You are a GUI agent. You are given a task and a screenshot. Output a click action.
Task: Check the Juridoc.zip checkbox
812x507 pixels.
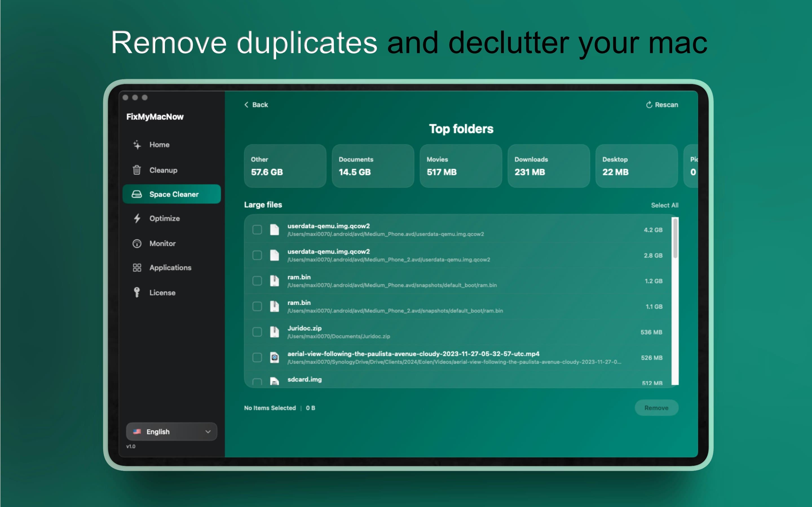tap(257, 332)
